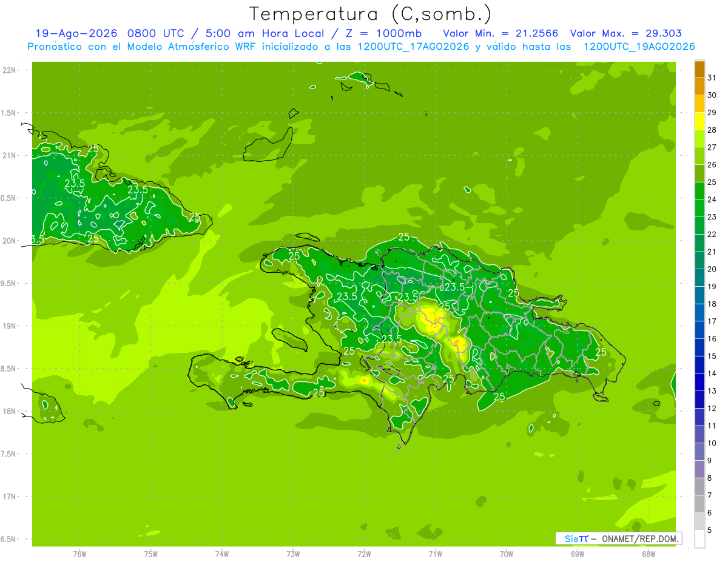728x562 pixels.
Task: Click legend color band between 9 and 10
Action: click(699, 452)
